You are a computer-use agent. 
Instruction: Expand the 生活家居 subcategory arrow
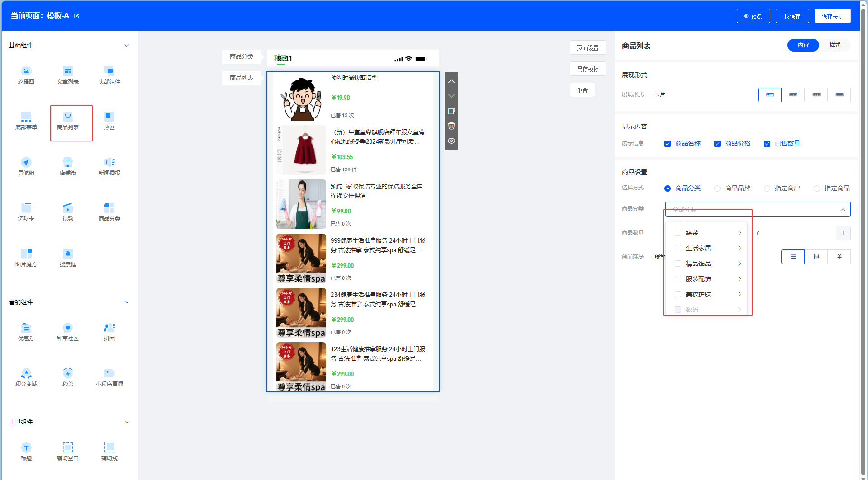pyautogui.click(x=740, y=248)
